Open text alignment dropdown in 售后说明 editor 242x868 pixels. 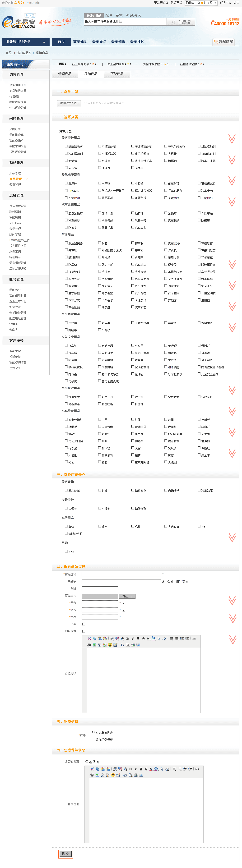[x=174, y=769]
